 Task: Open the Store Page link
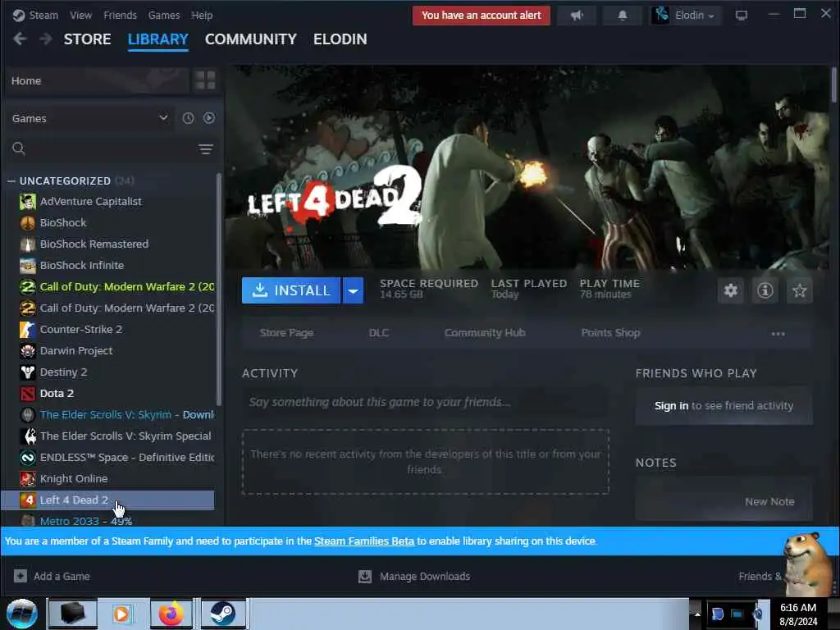(286, 333)
